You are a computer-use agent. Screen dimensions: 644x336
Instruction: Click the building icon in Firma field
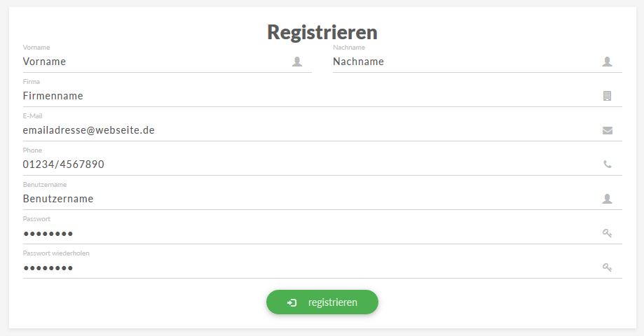(x=607, y=96)
